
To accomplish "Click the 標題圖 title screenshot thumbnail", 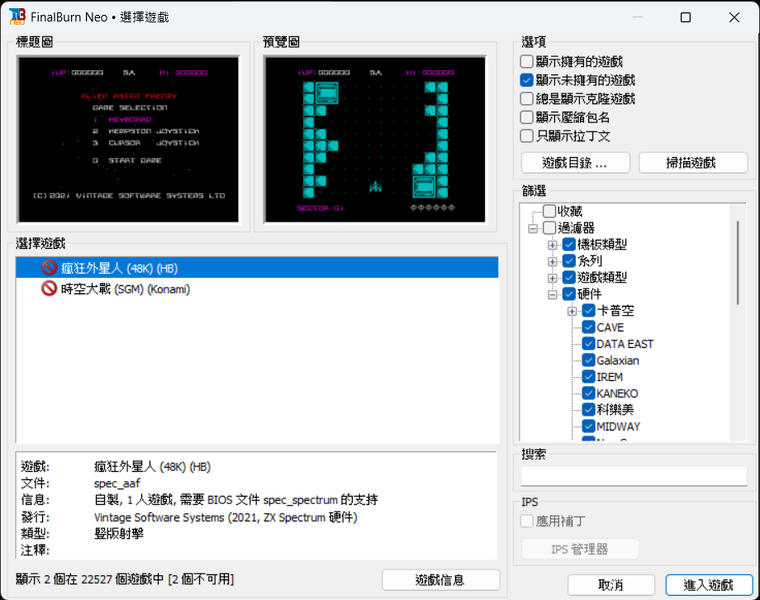I will 128,140.
